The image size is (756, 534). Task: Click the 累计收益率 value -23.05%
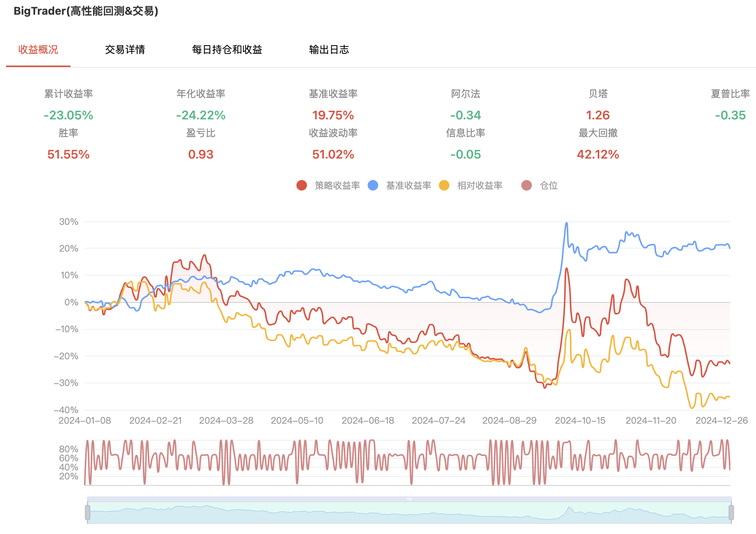[x=69, y=115]
